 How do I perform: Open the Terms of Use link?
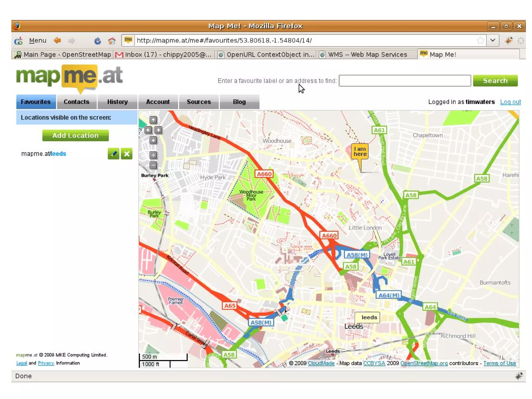coord(500,363)
